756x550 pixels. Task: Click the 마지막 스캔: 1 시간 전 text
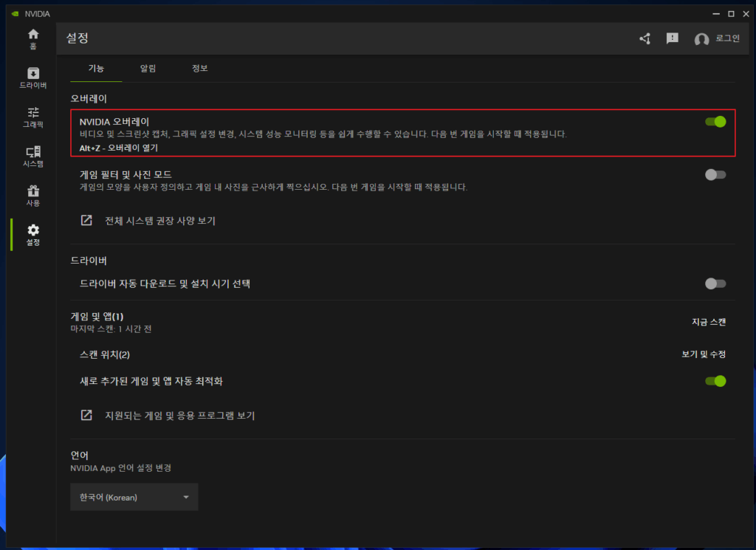pyautogui.click(x=111, y=329)
